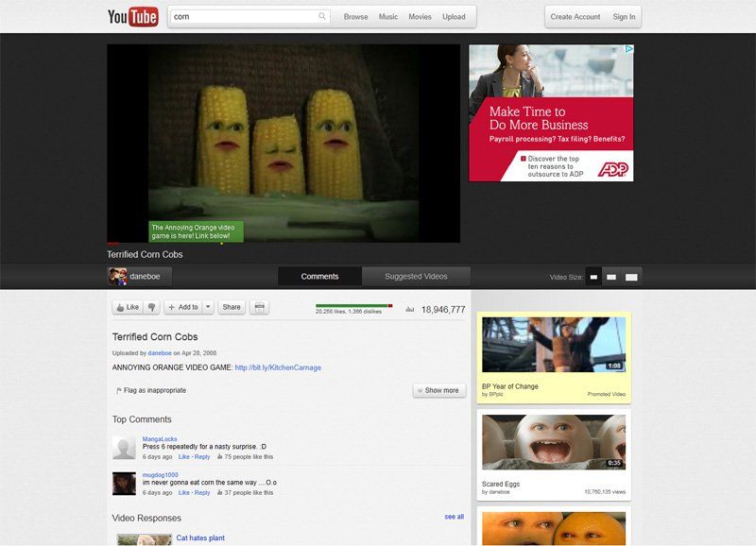Open video statistics chart icon
This screenshot has width=756, height=546.
click(x=410, y=310)
